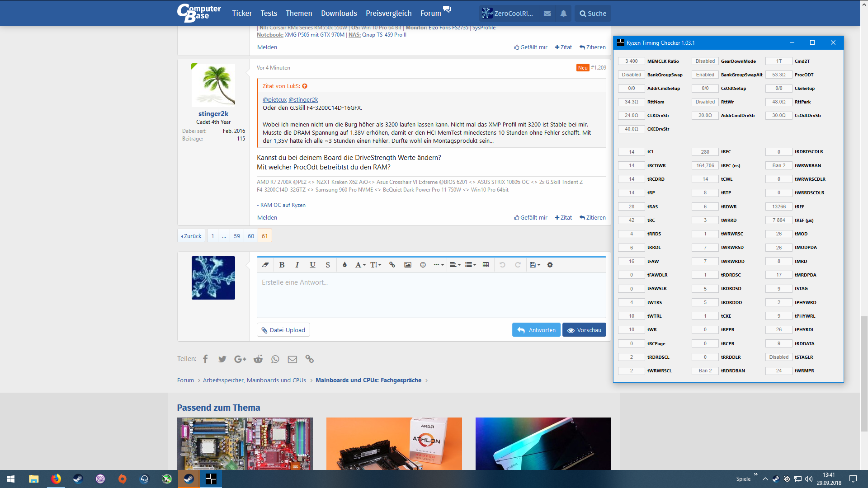The image size is (868, 488).
Task: Open the text color droplet picker
Action: coord(344,265)
